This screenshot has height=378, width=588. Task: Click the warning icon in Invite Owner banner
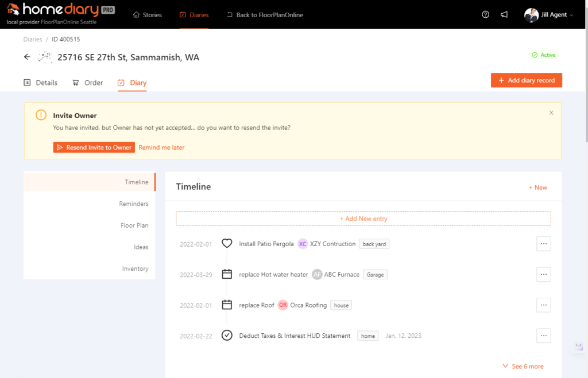41,115
